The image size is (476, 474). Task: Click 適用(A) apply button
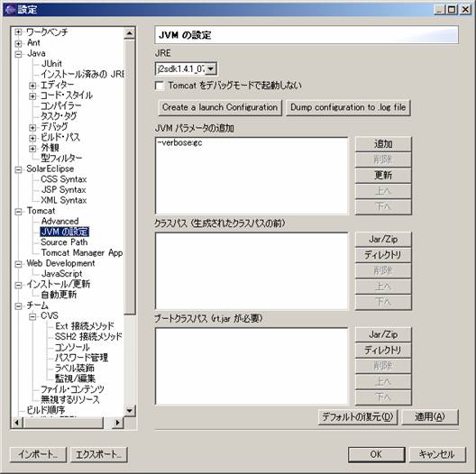click(x=430, y=417)
